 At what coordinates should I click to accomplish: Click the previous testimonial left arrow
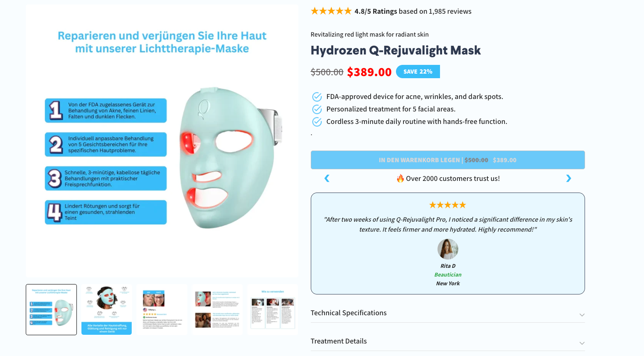pos(327,178)
